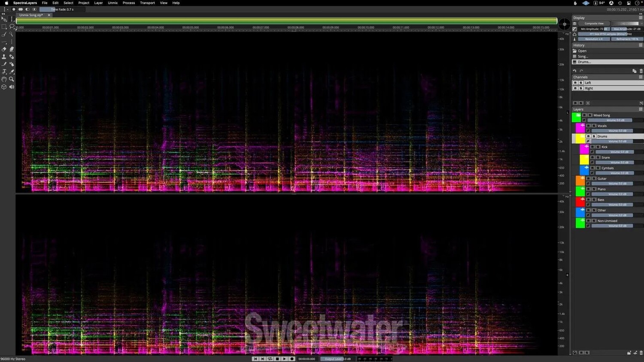Mute the Left channel
644x362 pixels.
575,83
